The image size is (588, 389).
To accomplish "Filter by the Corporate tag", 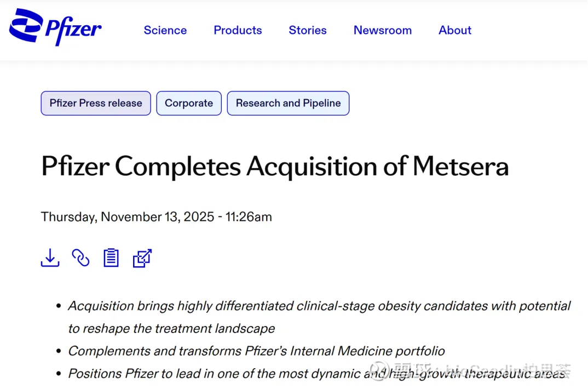I will pos(189,103).
